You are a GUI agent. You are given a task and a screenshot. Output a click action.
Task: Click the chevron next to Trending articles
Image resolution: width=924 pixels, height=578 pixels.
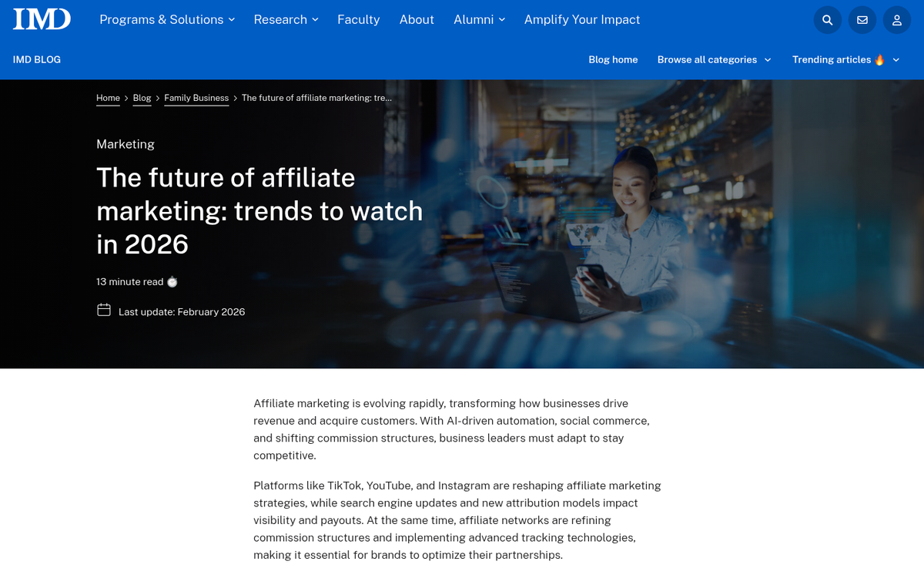[896, 59]
